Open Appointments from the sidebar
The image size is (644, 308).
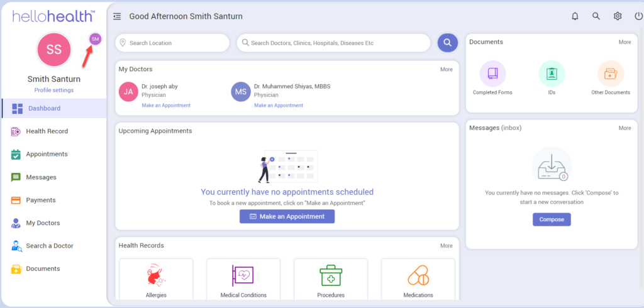click(47, 154)
